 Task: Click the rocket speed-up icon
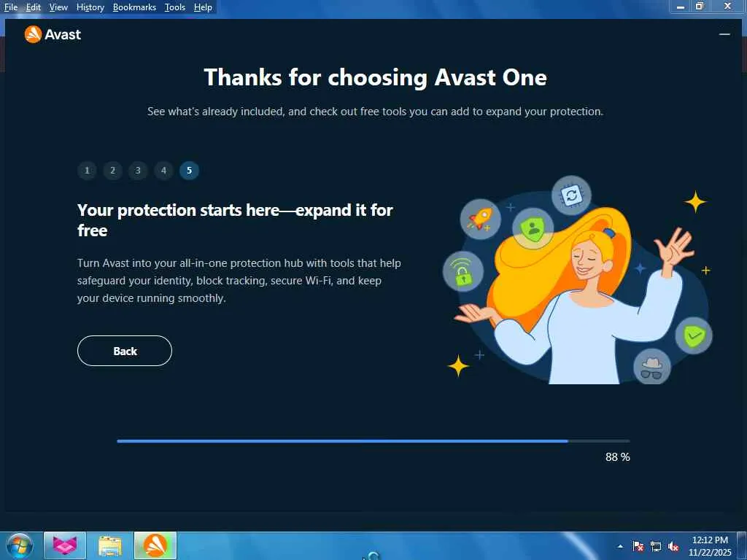(x=480, y=219)
